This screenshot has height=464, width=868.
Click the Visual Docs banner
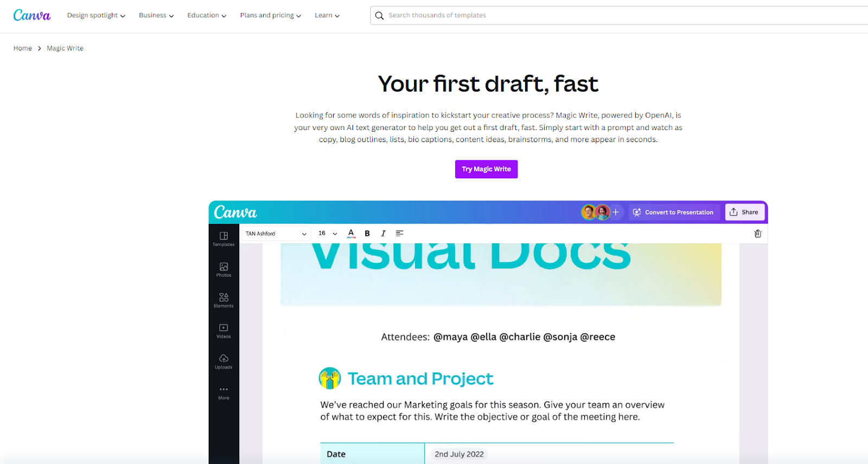point(501,274)
